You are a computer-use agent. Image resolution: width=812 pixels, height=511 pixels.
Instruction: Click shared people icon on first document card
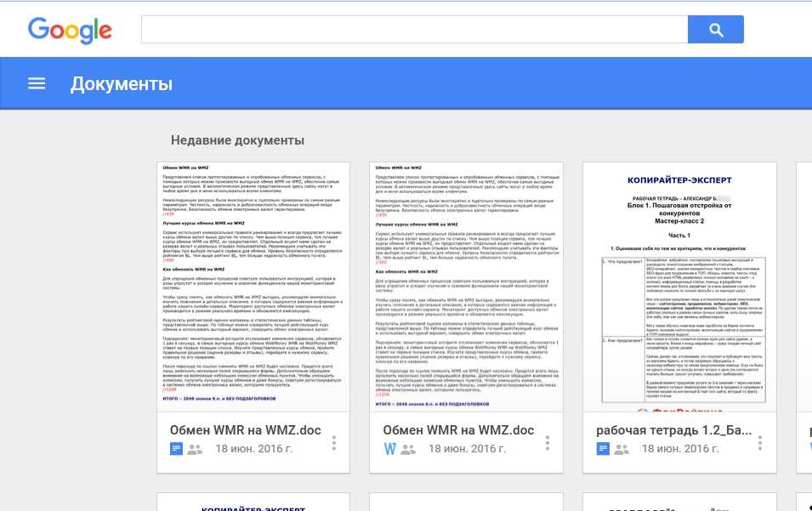[196, 449]
